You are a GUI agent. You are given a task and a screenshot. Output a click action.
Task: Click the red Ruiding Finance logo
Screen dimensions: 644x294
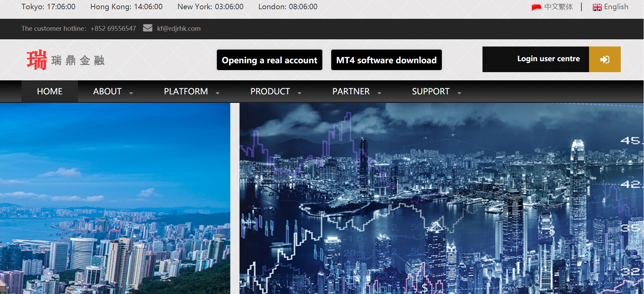click(65, 60)
